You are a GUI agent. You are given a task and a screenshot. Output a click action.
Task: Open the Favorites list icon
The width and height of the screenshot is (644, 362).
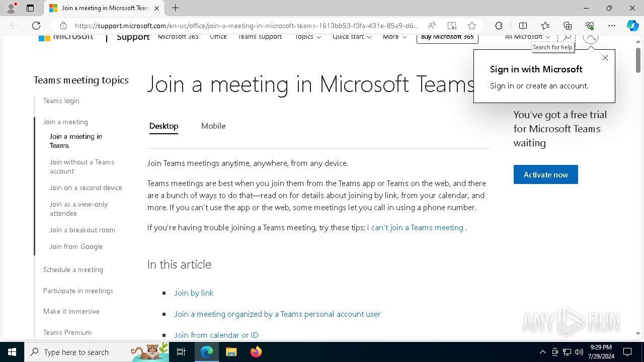click(x=545, y=26)
